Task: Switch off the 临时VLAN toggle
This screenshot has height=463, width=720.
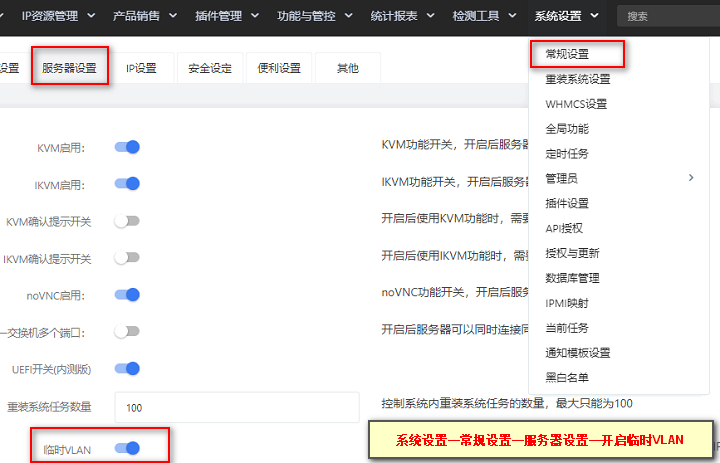Action: click(x=127, y=448)
